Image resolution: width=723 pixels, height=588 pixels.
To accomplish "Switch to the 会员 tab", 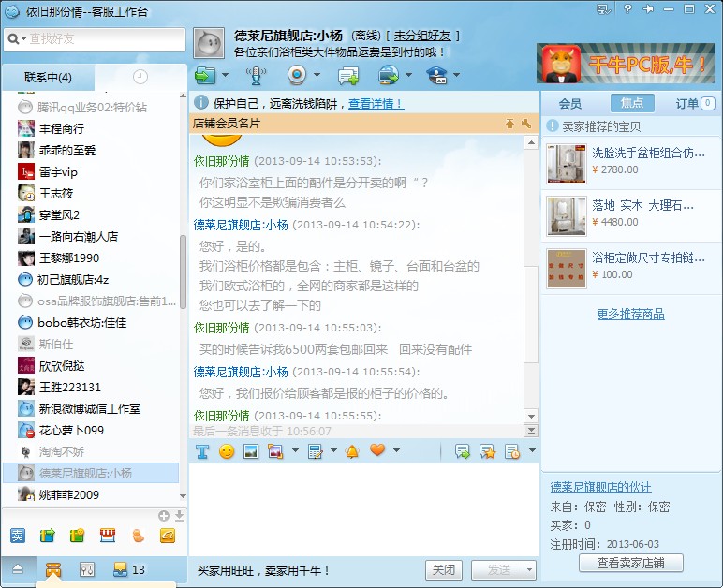I will (570, 103).
